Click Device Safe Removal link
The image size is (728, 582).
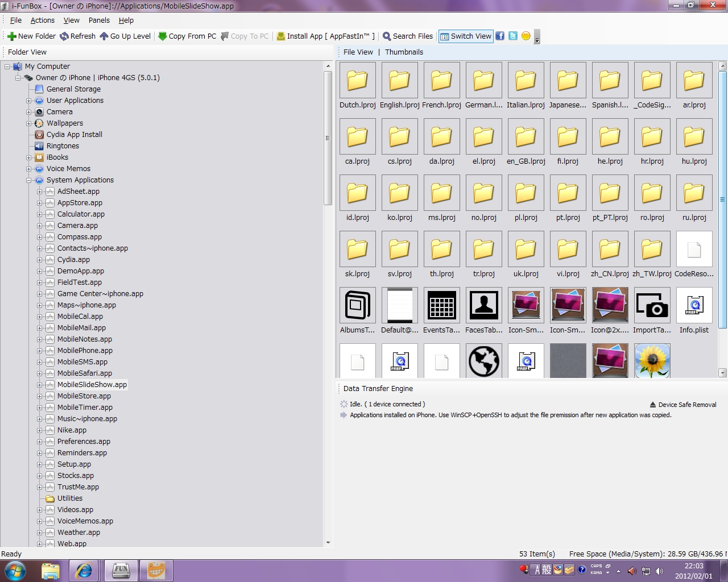click(682, 405)
